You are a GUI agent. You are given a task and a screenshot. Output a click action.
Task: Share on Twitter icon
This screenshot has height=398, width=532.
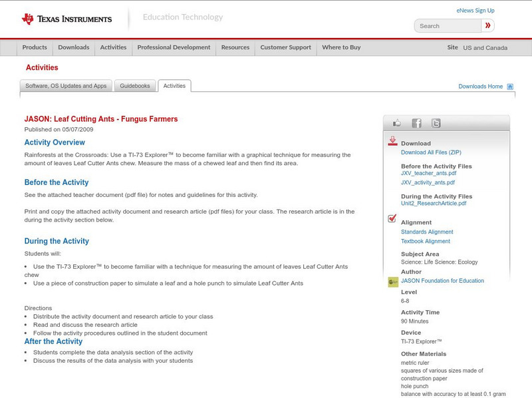(x=436, y=123)
